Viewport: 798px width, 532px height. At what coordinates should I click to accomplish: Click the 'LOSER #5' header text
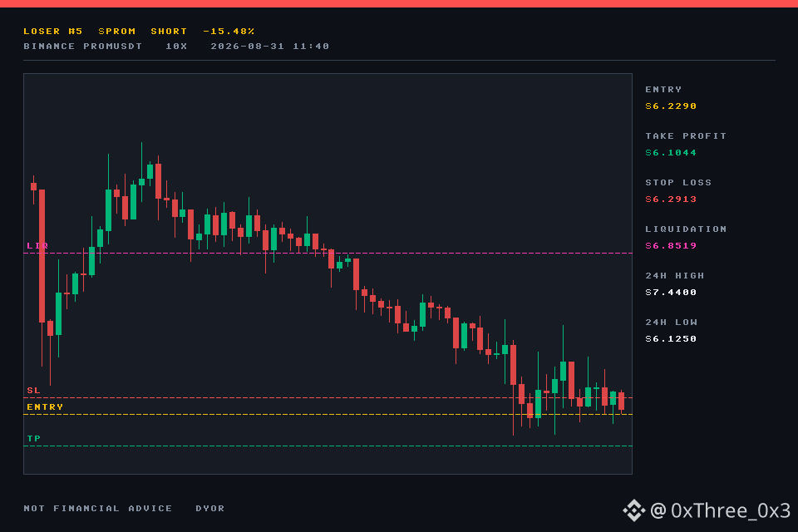coord(53,32)
